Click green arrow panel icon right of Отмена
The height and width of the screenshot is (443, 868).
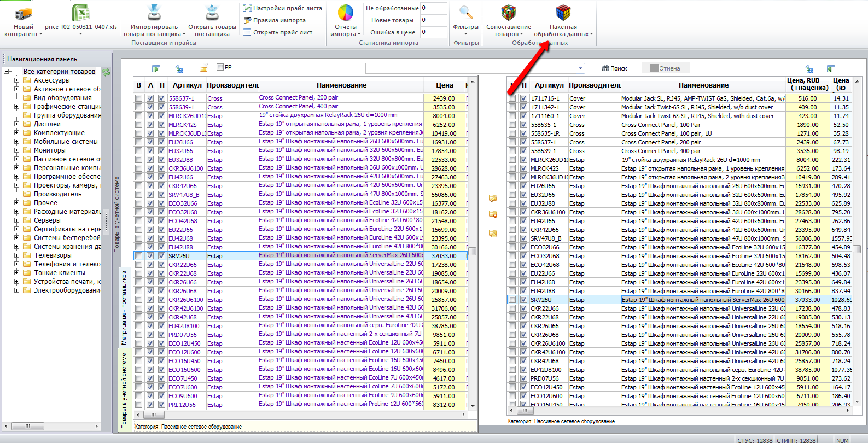click(831, 68)
